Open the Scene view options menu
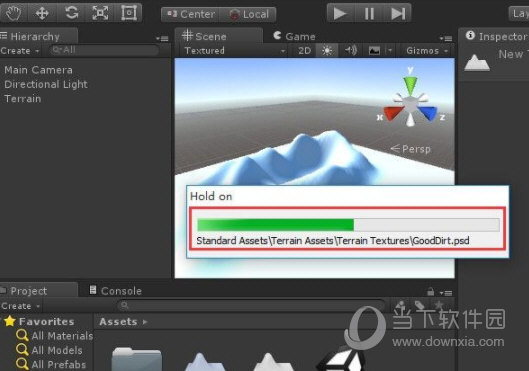This screenshot has height=371, width=529. pyautogui.click(x=446, y=38)
